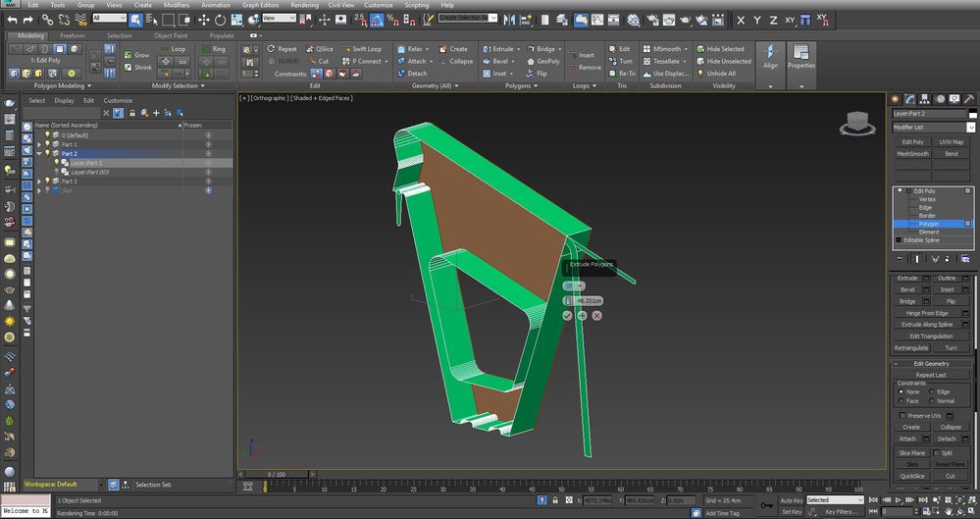Switch to the Object Paint ribbon tab
Image resolution: width=980 pixels, height=519 pixels.
(x=171, y=35)
